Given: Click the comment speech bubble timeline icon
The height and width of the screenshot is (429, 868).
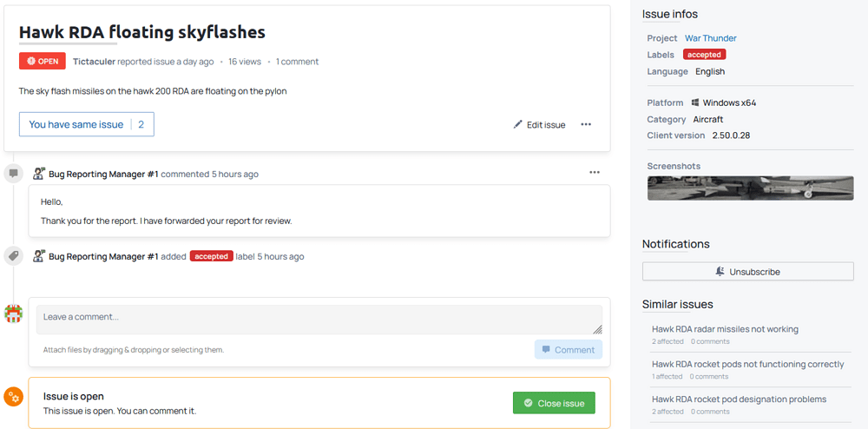Looking at the screenshot, I should pos(13,174).
